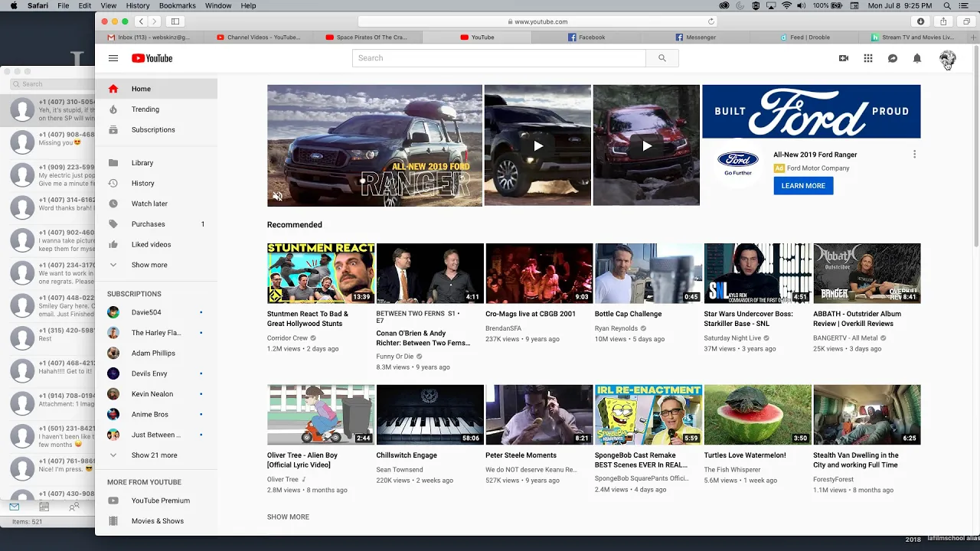Open Kevin Nealon subscription channel
Screen dimensions: 980x551
[x=156, y=394]
